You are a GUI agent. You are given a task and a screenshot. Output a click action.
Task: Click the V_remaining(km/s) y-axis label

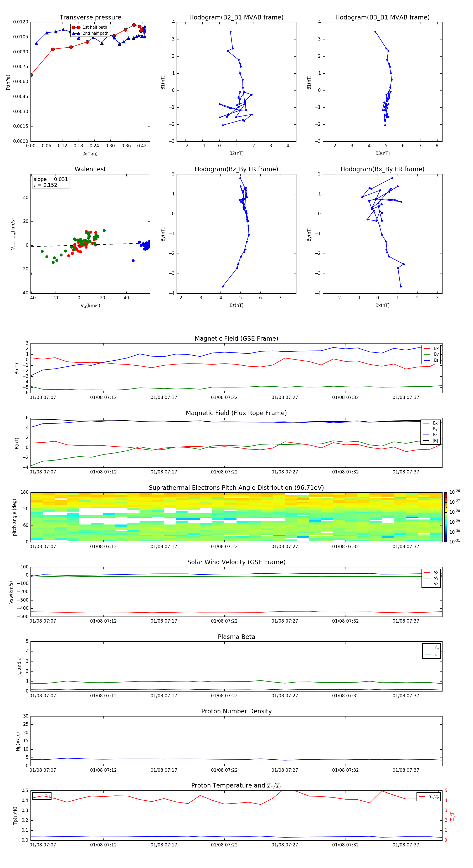tap(13, 234)
